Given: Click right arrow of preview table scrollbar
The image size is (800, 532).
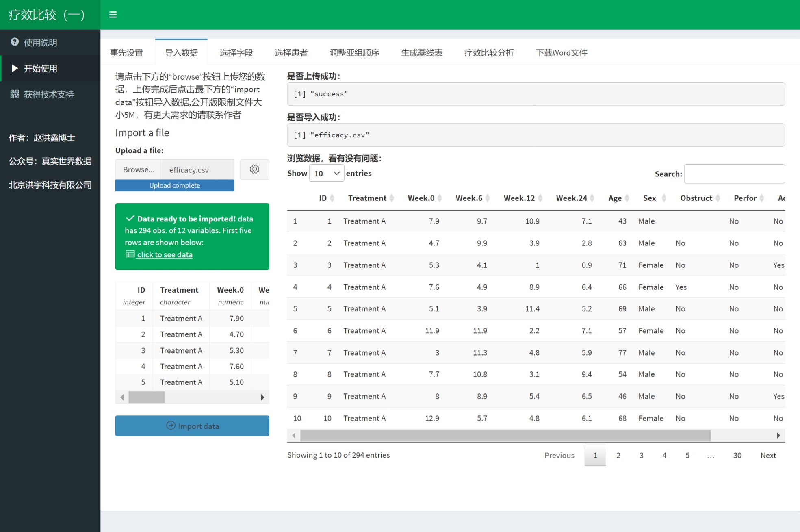Looking at the screenshot, I should click(262, 397).
